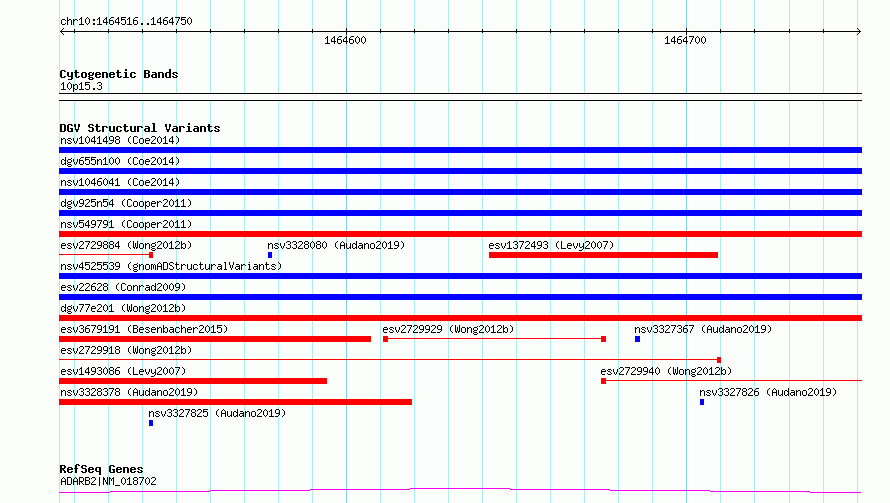Viewport: 890px width, 503px height.
Task: Click the ADARB2|NM_018702 gene label
Action: click(x=108, y=481)
